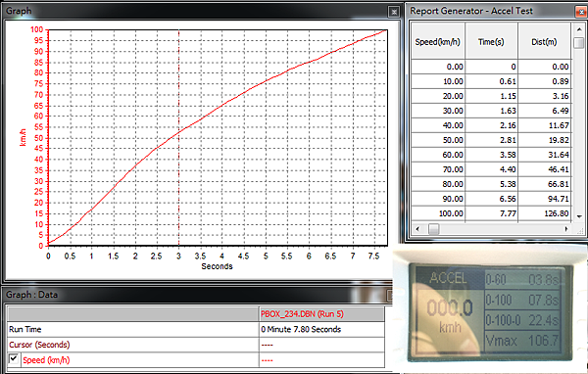
Task: Select the 70.00 speed cell
Action: 438,169
